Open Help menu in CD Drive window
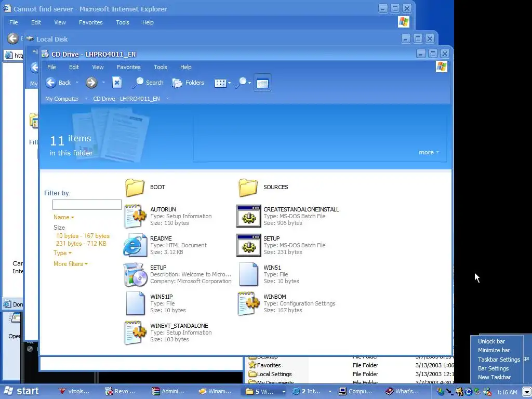Image resolution: width=532 pixels, height=399 pixels. (x=185, y=67)
